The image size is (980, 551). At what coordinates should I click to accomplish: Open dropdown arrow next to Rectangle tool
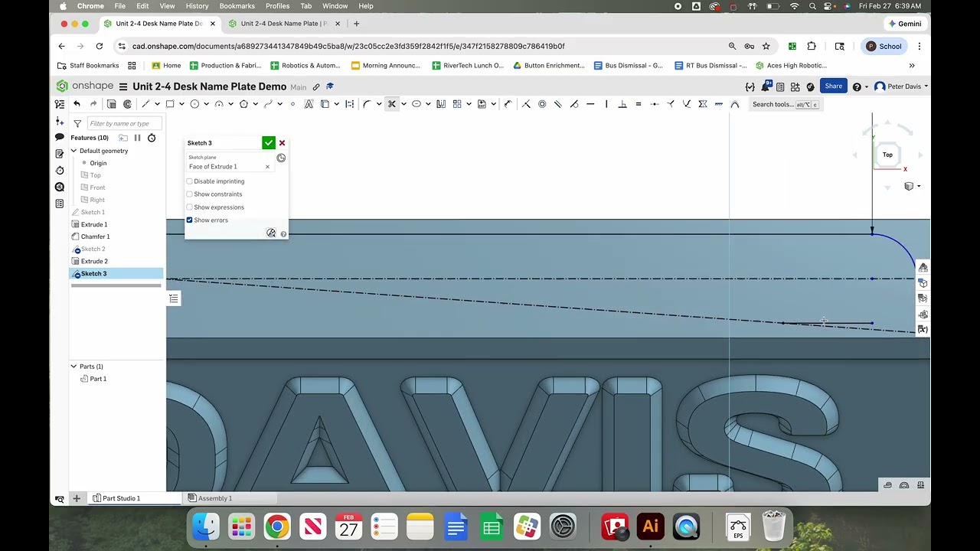click(181, 104)
